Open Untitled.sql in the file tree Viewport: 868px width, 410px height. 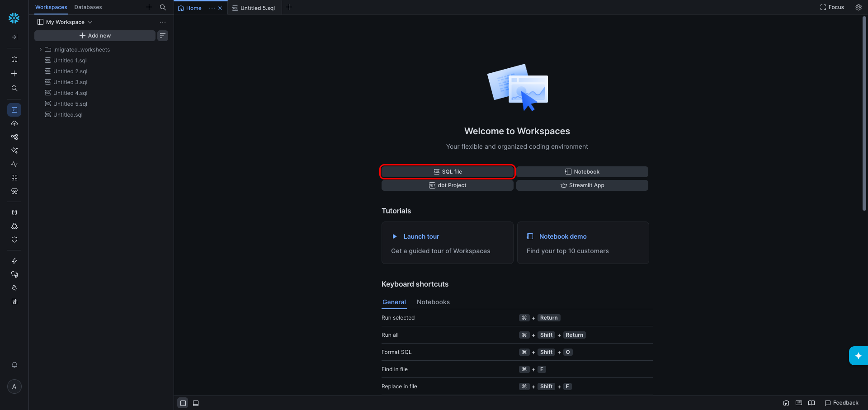click(x=68, y=115)
